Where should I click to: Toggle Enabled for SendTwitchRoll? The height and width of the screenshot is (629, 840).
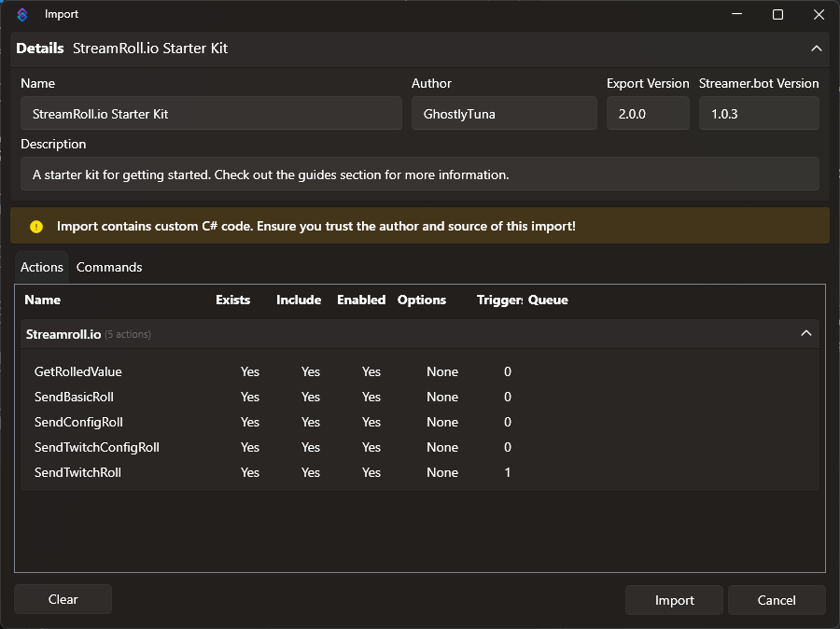pos(371,472)
